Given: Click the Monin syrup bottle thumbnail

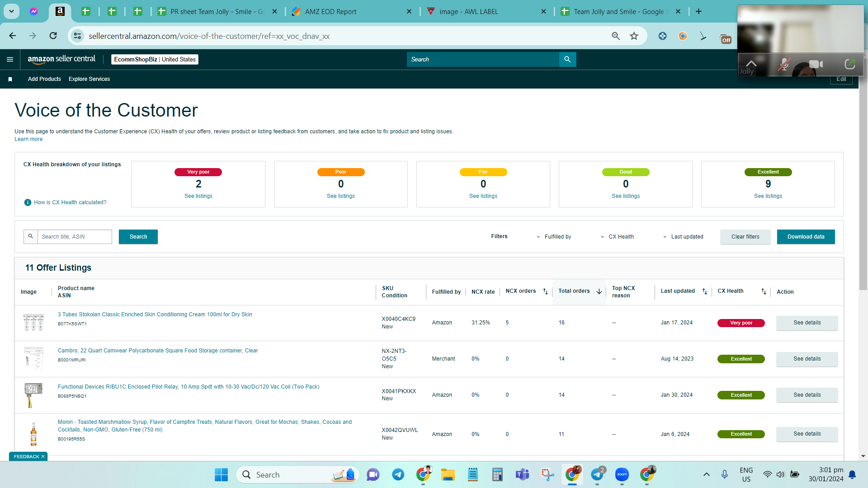Looking at the screenshot, I should pyautogui.click(x=33, y=434).
